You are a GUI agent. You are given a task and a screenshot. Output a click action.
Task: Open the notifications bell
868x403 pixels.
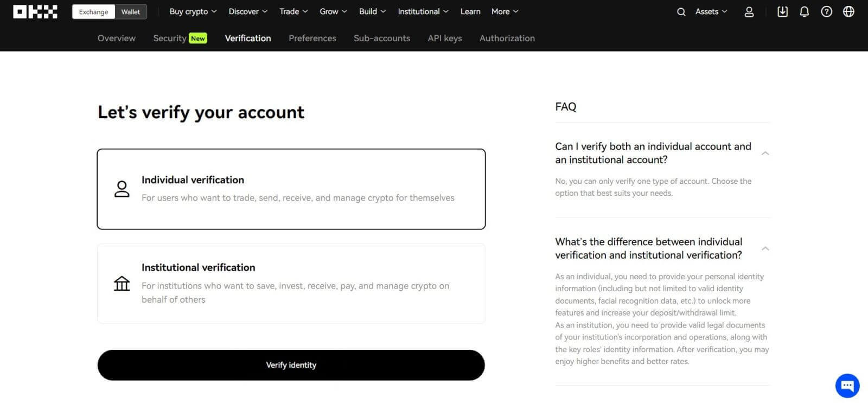[x=805, y=11]
